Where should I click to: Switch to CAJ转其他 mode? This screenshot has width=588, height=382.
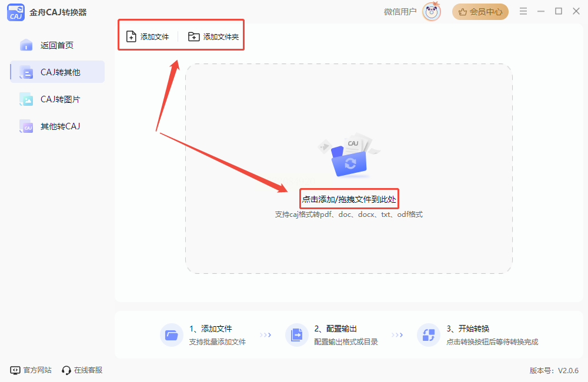58,72
